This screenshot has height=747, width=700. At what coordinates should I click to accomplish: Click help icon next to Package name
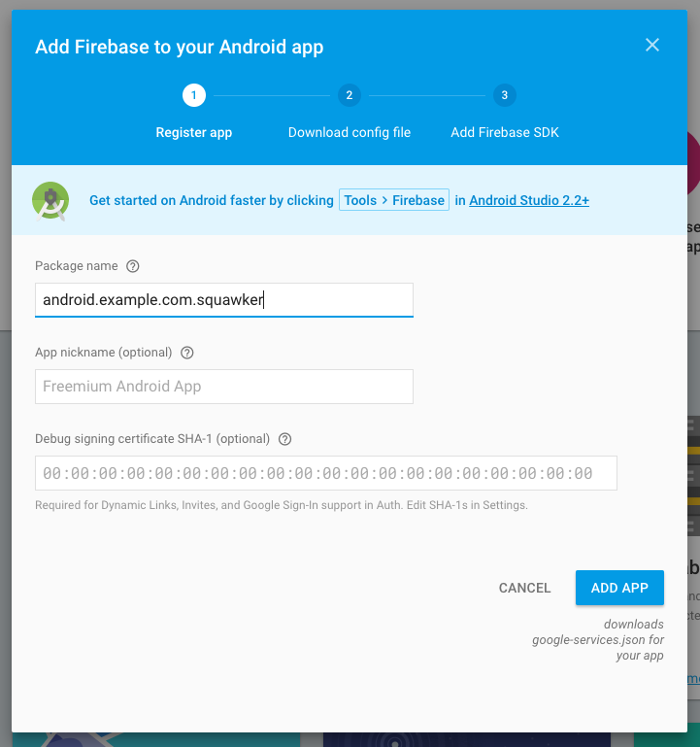click(133, 266)
